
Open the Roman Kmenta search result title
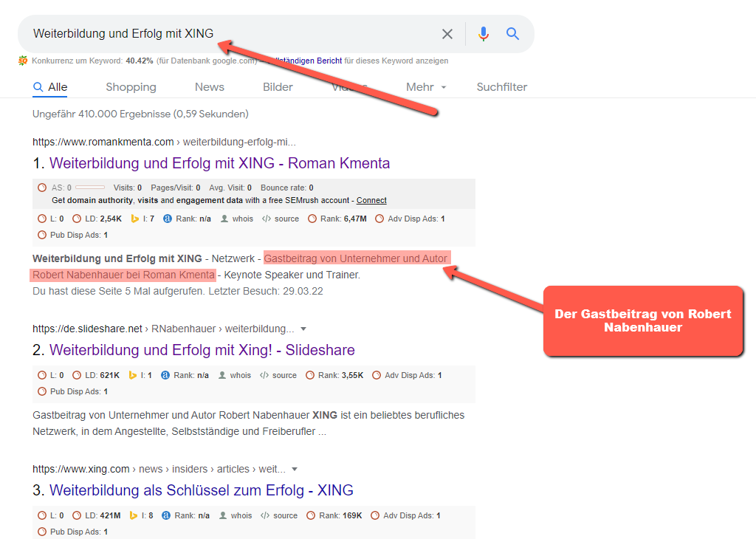pyautogui.click(x=219, y=163)
